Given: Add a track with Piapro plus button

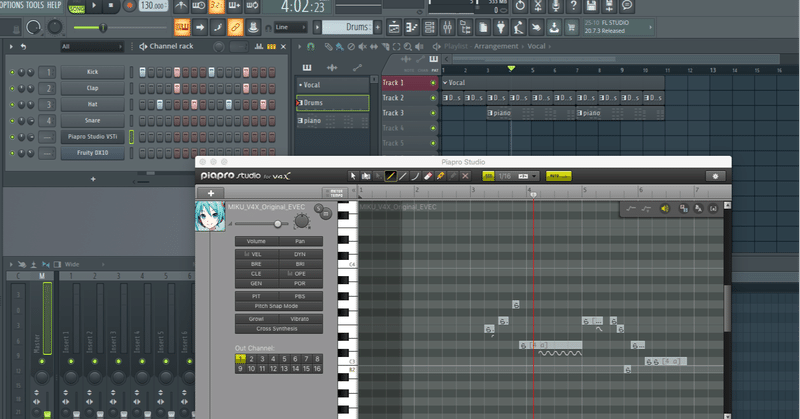Looking at the screenshot, I should click(x=211, y=193).
